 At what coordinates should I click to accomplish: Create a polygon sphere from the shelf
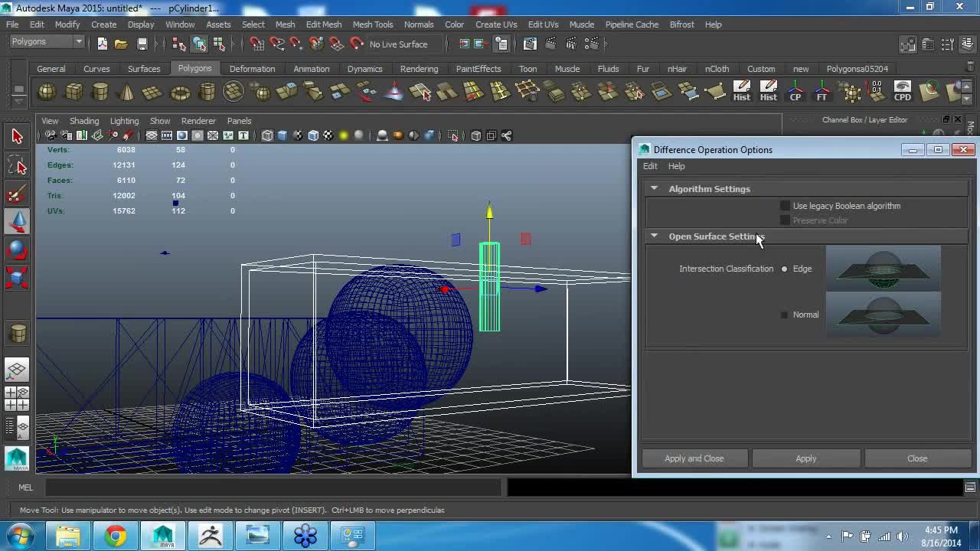47,93
